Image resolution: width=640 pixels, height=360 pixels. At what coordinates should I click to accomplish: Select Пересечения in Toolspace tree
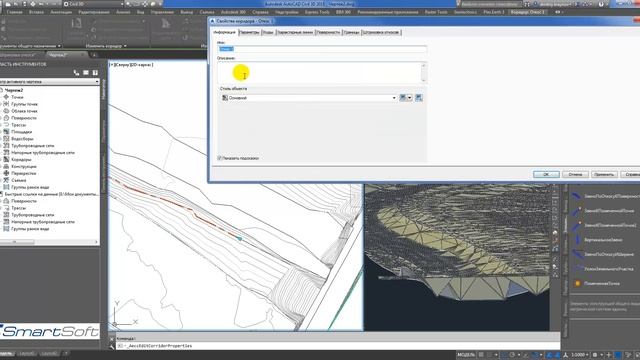pyautogui.click(x=24, y=173)
